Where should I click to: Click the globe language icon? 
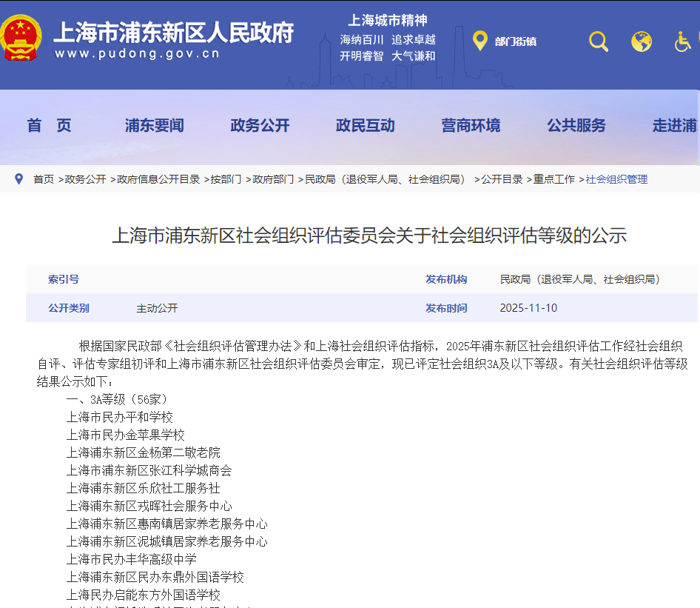coord(642,41)
